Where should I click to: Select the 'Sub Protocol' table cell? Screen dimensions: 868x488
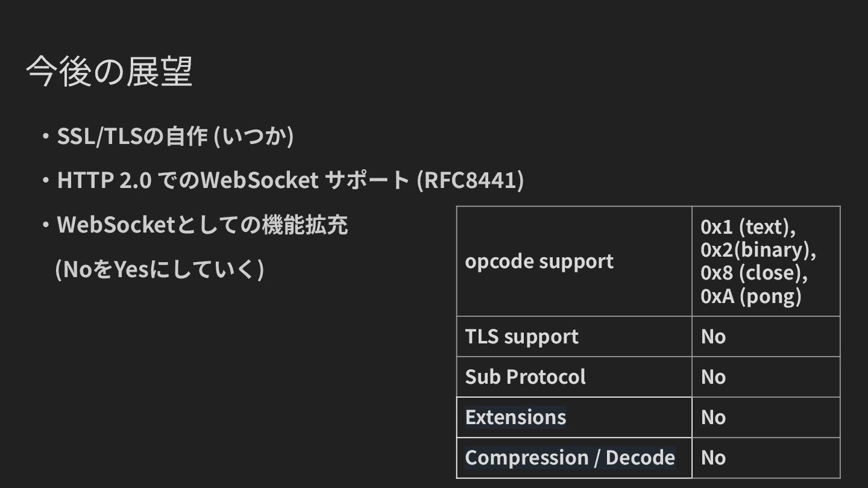[x=525, y=377]
